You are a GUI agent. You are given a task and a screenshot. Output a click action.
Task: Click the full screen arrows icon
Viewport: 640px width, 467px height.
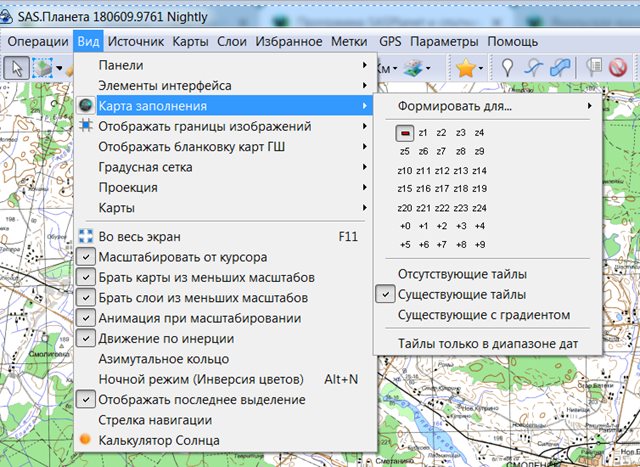tap(86, 236)
